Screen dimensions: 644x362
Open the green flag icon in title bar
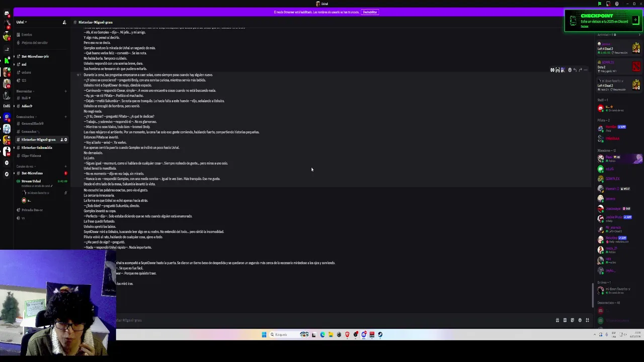600,4
